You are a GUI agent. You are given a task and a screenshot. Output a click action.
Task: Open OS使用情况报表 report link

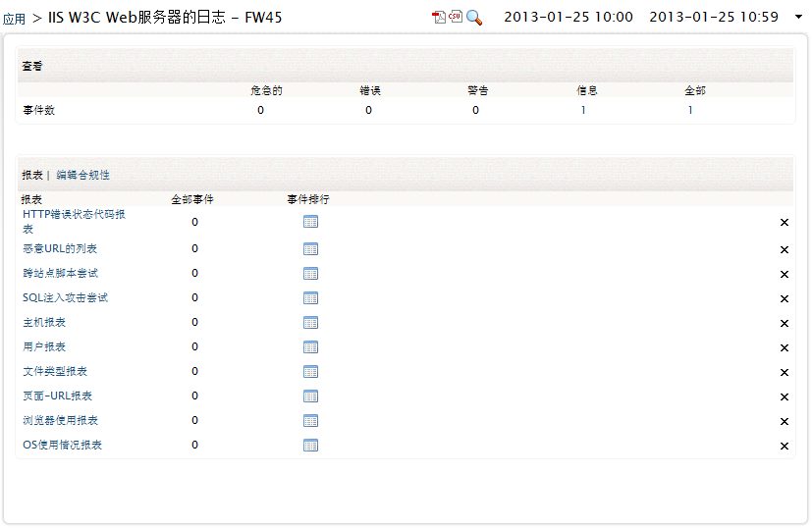(62, 445)
